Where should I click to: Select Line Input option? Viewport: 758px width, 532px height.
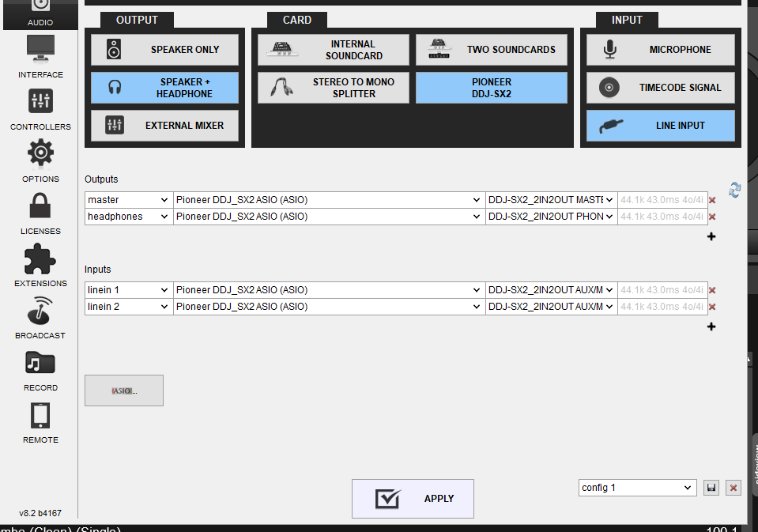coord(660,125)
